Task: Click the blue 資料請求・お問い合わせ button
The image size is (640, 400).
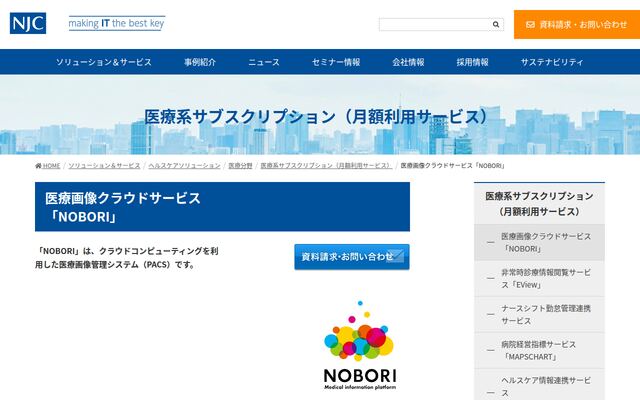Action: (x=352, y=257)
